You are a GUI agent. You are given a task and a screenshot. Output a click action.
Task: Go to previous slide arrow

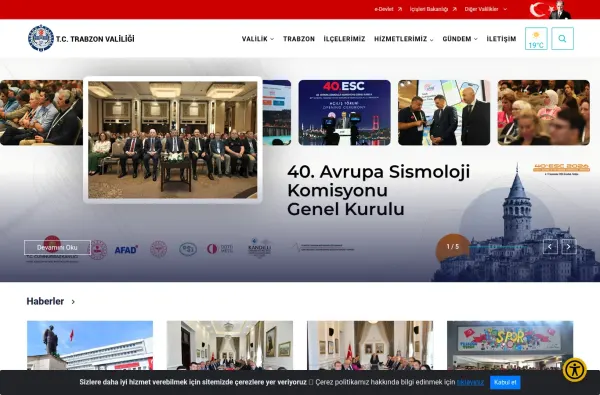[x=550, y=247]
